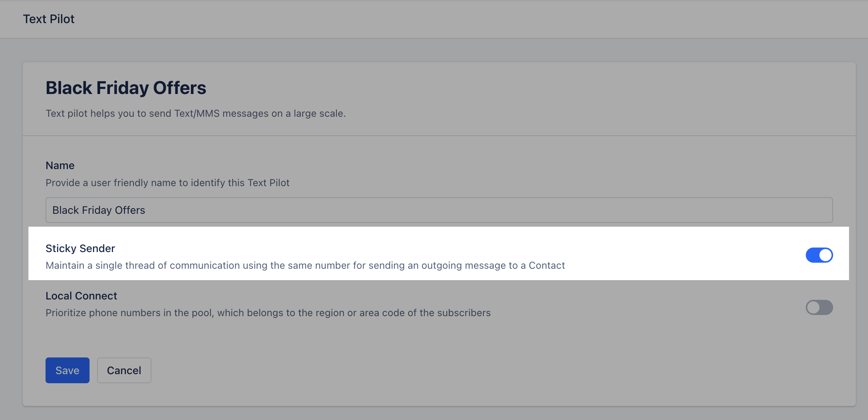868x420 pixels.
Task: Save the Text Pilot settings
Action: pos(68,370)
